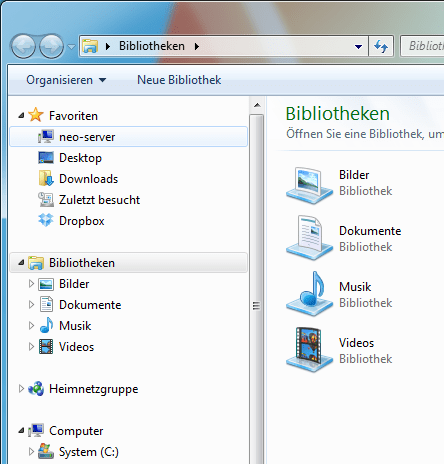Select the Favoriten heading label
Viewport: 444px width, 464px height.
tap(73, 116)
